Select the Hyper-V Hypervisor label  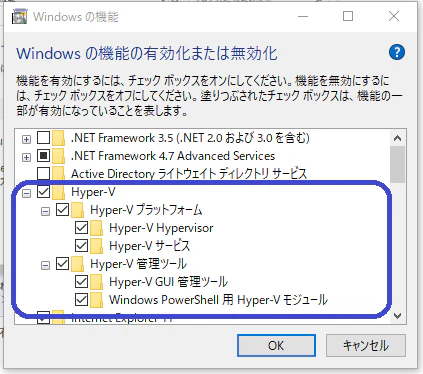161,228
